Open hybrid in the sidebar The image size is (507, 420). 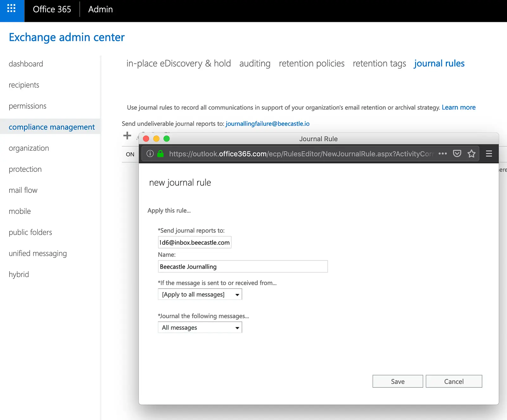[19, 274]
